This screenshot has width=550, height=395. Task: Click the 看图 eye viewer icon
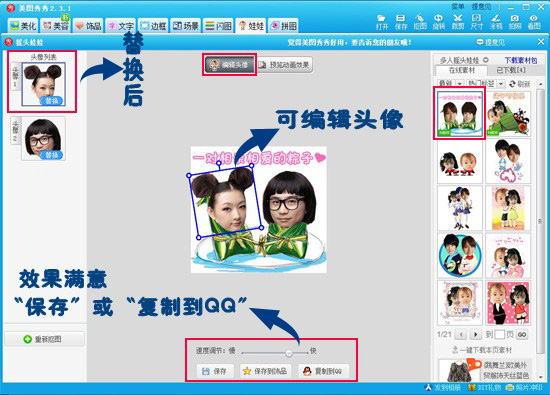(x=534, y=22)
